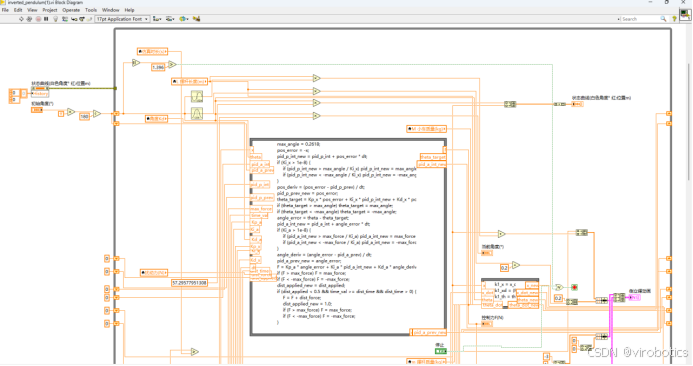Click the Step Into icon
The width and height of the screenshot is (693, 366).
coord(74,19)
